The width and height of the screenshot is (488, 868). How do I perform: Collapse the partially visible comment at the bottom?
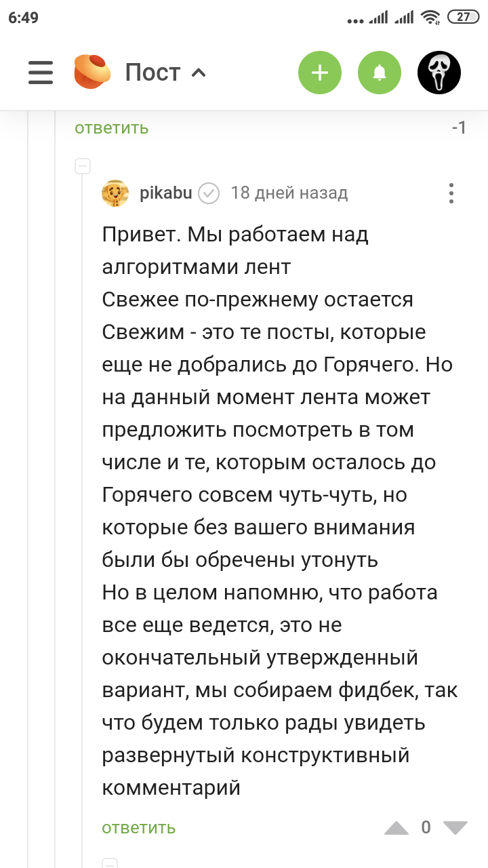[x=109, y=863]
